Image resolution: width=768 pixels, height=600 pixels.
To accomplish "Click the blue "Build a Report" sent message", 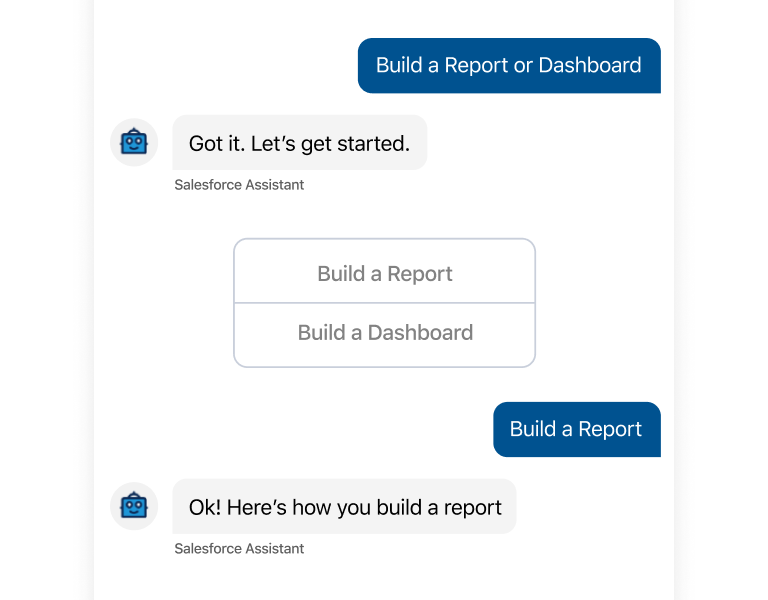I will coord(576,429).
